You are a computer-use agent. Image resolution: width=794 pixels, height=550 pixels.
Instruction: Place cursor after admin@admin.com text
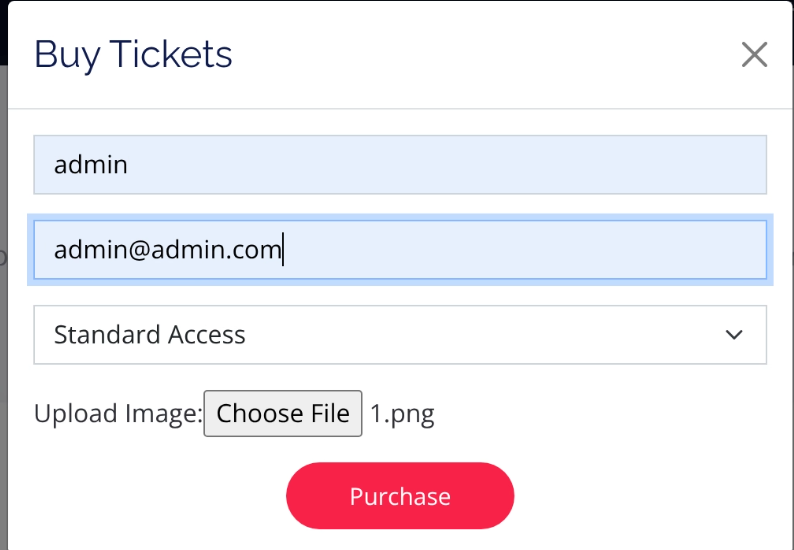click(283, 250)
